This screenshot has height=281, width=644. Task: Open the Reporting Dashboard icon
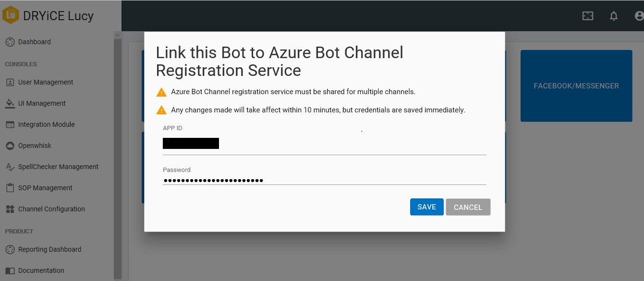(10, 249)
